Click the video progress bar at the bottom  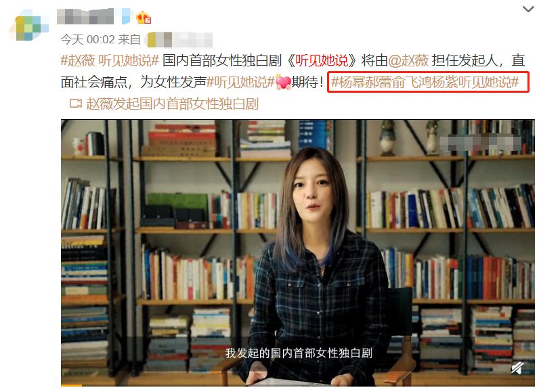(298, 385)
